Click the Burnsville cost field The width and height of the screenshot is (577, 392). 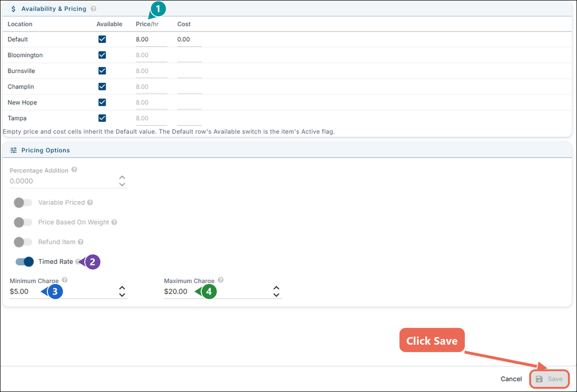pos(189,71)
